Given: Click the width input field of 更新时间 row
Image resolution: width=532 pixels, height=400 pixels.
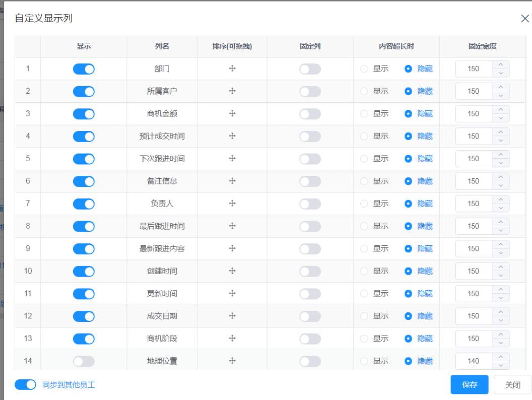Looking at the screenshot, I should click(x=474, y=293).
